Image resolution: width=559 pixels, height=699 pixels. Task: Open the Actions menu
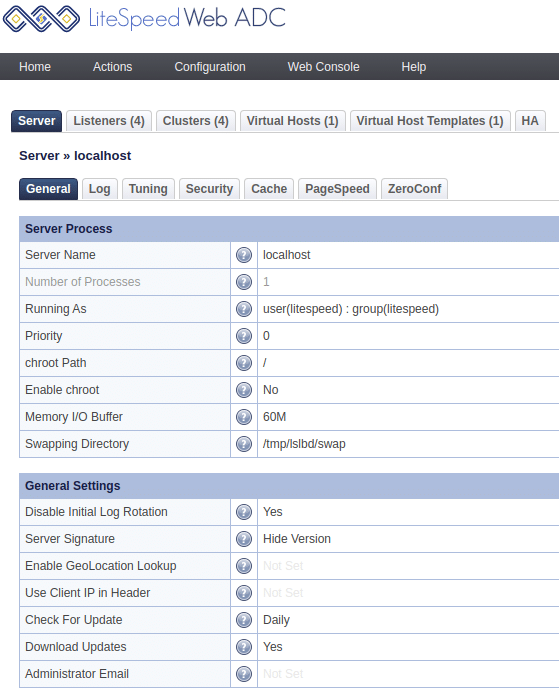coord(112,67)
